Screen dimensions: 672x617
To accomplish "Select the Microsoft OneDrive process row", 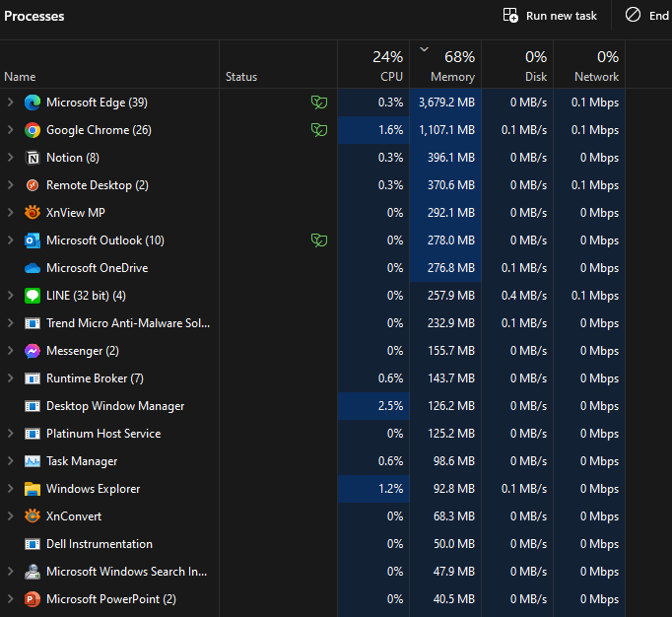I will [313, 268].
